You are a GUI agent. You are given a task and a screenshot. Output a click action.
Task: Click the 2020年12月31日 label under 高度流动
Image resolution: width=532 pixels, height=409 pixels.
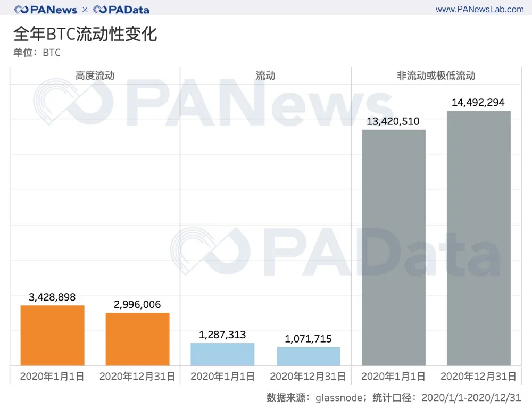coord(137,376)
